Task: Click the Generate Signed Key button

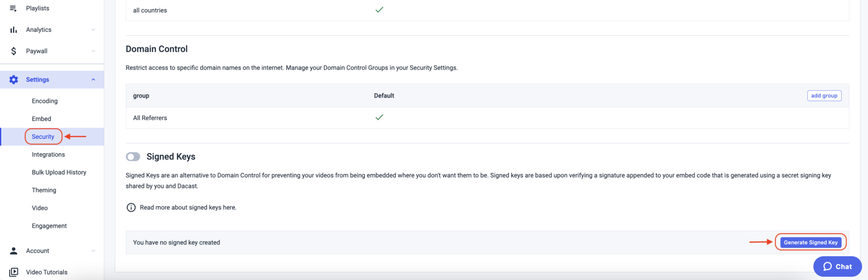Action: click(810, 242)
